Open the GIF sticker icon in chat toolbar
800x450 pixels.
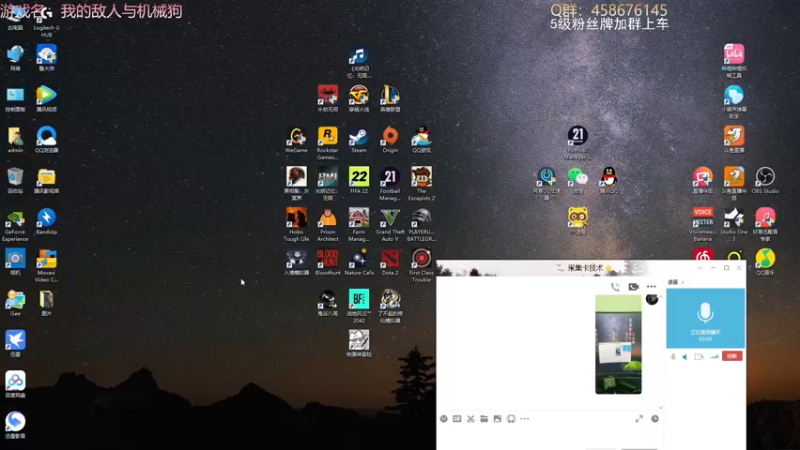[457, 419]
